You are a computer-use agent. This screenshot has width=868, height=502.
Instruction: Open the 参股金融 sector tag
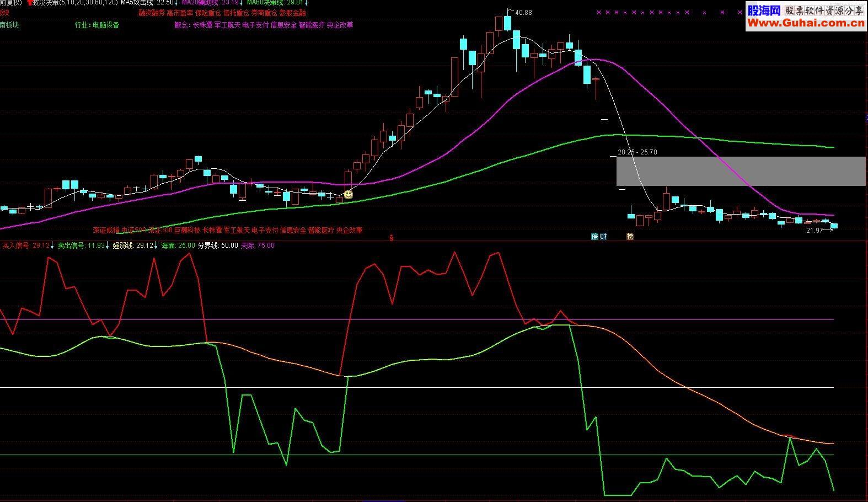(292, 13)
